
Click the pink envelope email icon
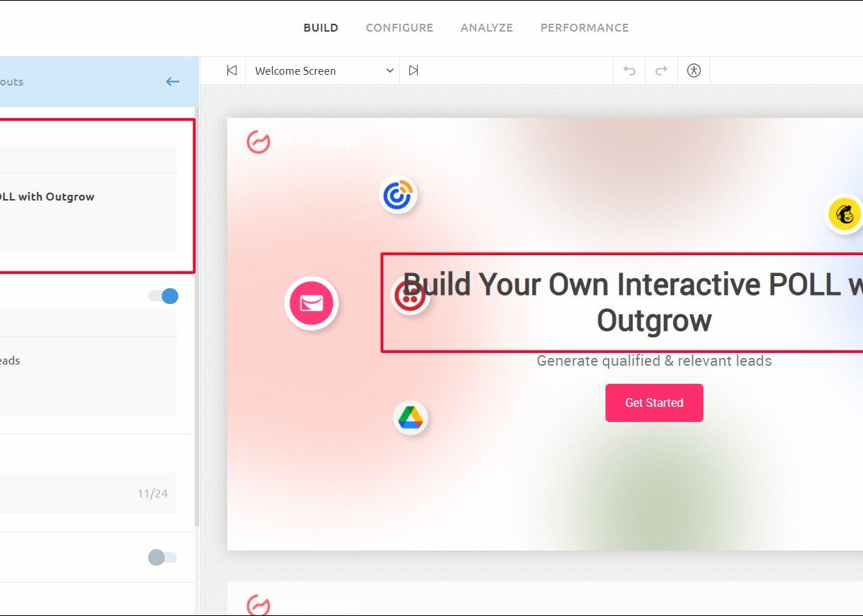(311, 303)
